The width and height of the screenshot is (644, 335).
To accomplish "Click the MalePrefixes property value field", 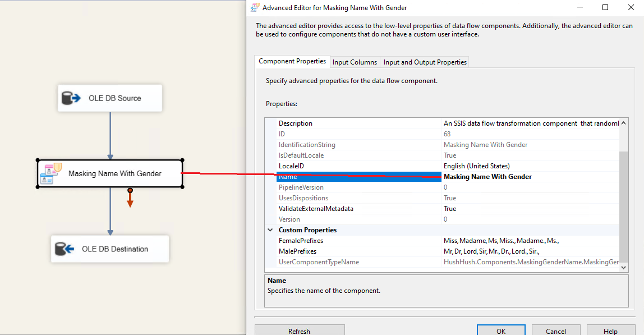I will (530, 251).
